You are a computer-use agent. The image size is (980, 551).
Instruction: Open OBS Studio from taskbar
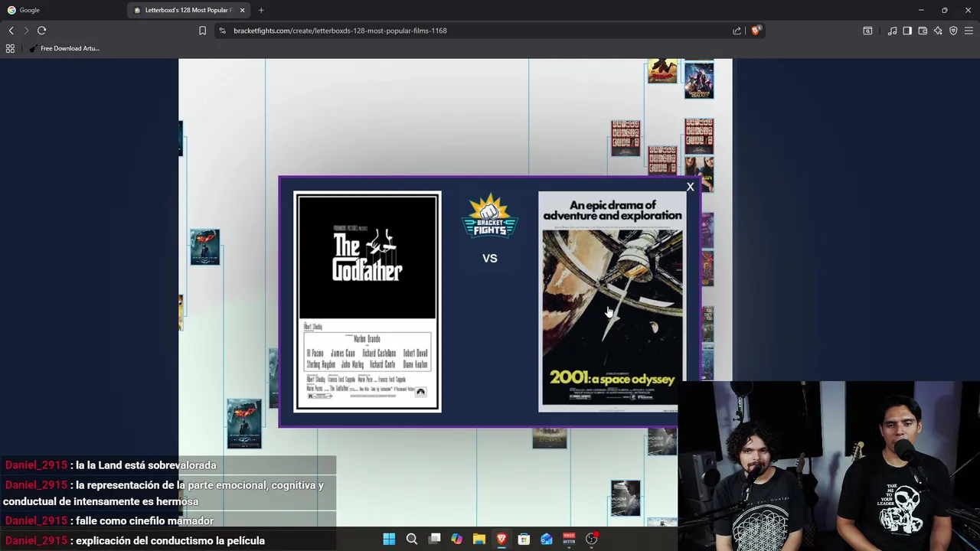[x=591, y=540]
